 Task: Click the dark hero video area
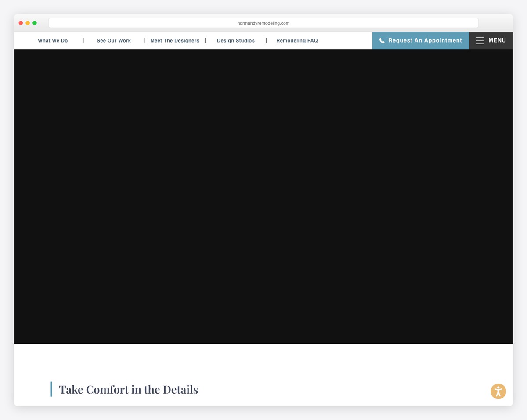[x=263, y=196]
